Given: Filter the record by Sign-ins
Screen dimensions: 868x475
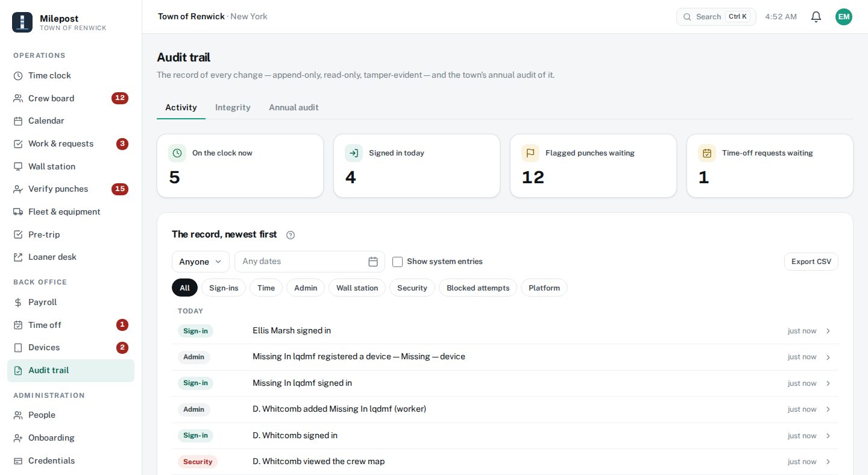Looking at the screenshot, I should pos(224,288).
